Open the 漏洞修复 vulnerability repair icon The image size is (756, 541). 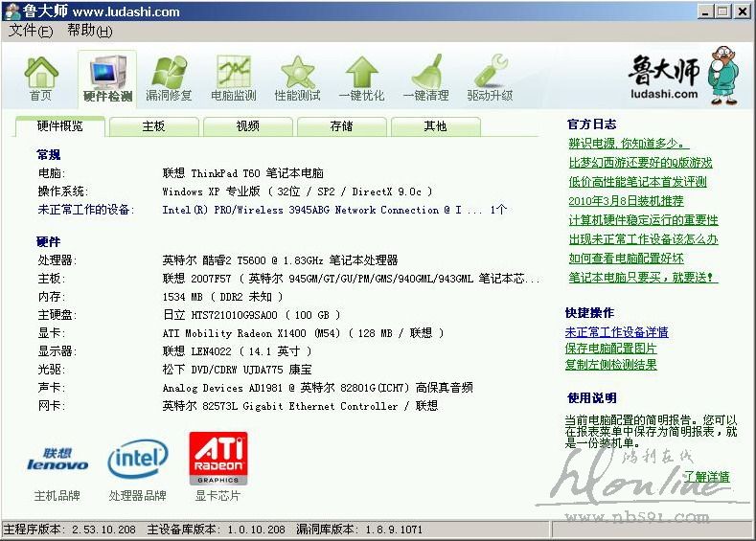click(169, 79)
